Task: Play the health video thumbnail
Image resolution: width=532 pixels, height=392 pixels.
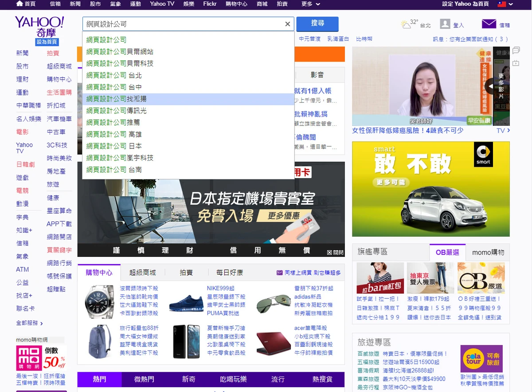Action: point(422,86)
